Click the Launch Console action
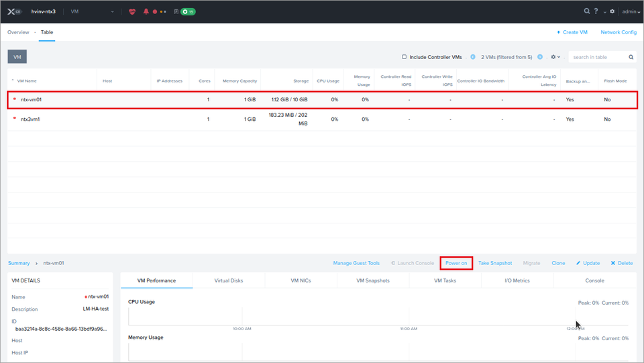The height and width of the screenshot is (363, 644). click(x=413, y=263)
